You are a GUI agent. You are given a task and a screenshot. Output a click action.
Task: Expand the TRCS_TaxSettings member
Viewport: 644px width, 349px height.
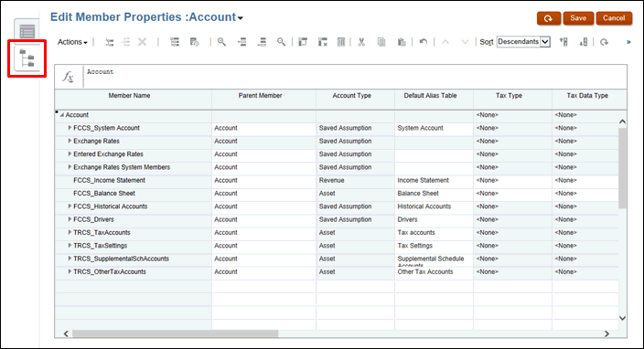coord(70,246)
